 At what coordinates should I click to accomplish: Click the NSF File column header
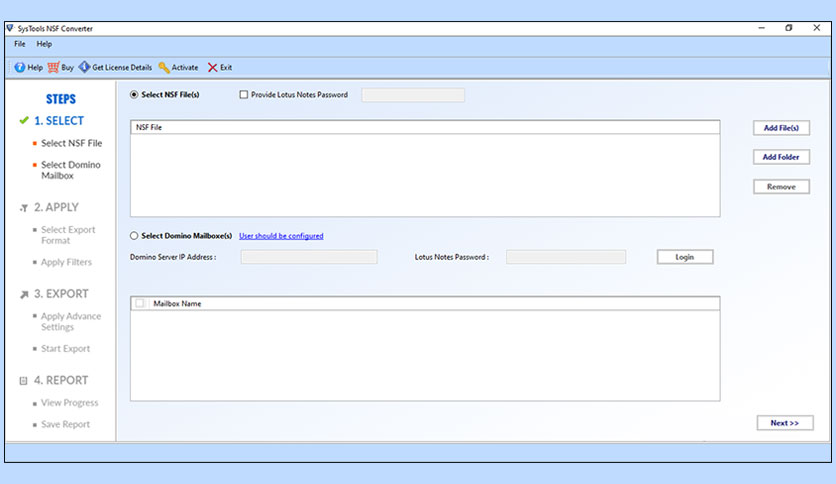[x=425, y=127]
